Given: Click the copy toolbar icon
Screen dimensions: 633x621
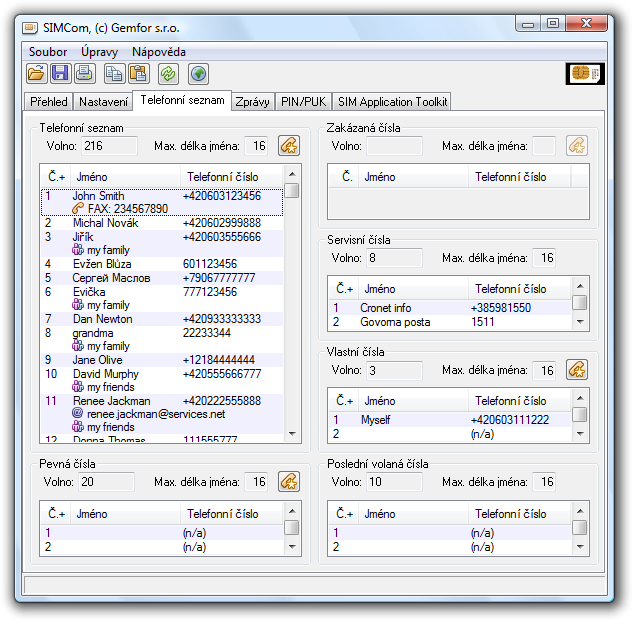Looking at the screenshot, I should (115, 73).
